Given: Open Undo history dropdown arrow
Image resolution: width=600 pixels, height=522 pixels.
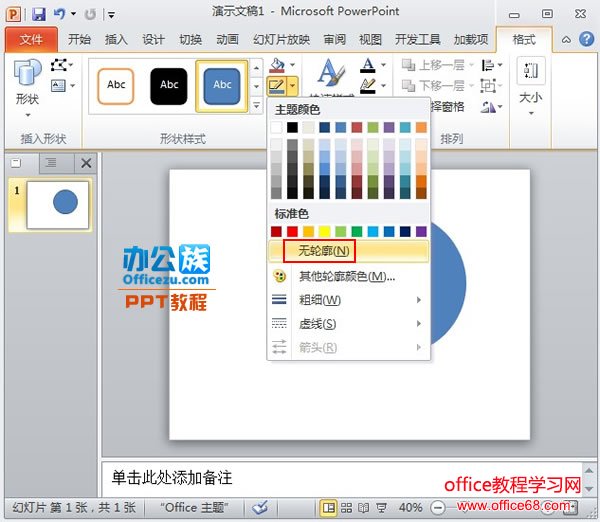Looking at the screenshot, I should click(x=73, y=15).
